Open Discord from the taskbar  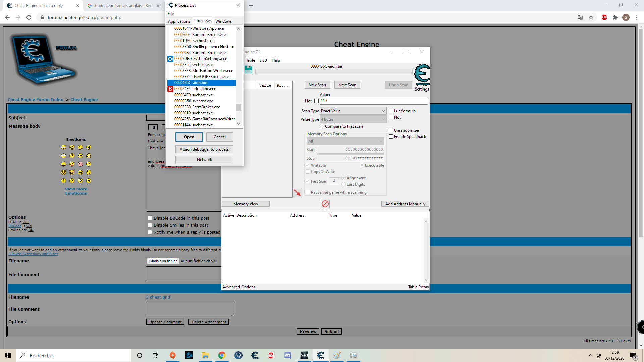287,355
